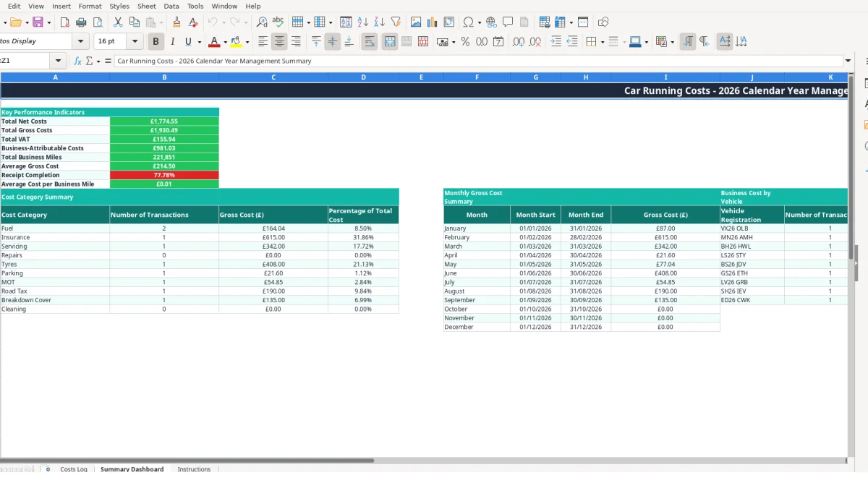This screenshot has width=868, height=488.
Task: Insert Chart icon
Action: pyautogui.click(x=433, y=22)
